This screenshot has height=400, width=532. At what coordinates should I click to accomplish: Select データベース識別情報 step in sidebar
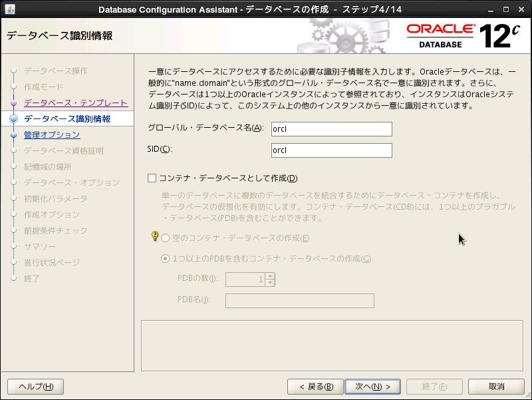click(67, 119)
